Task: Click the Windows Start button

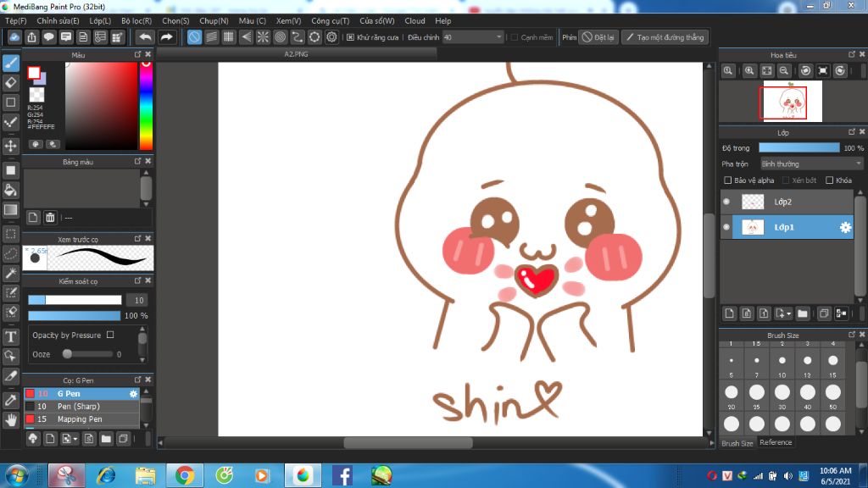Action: pyautogui.click(x=17, y=475)
